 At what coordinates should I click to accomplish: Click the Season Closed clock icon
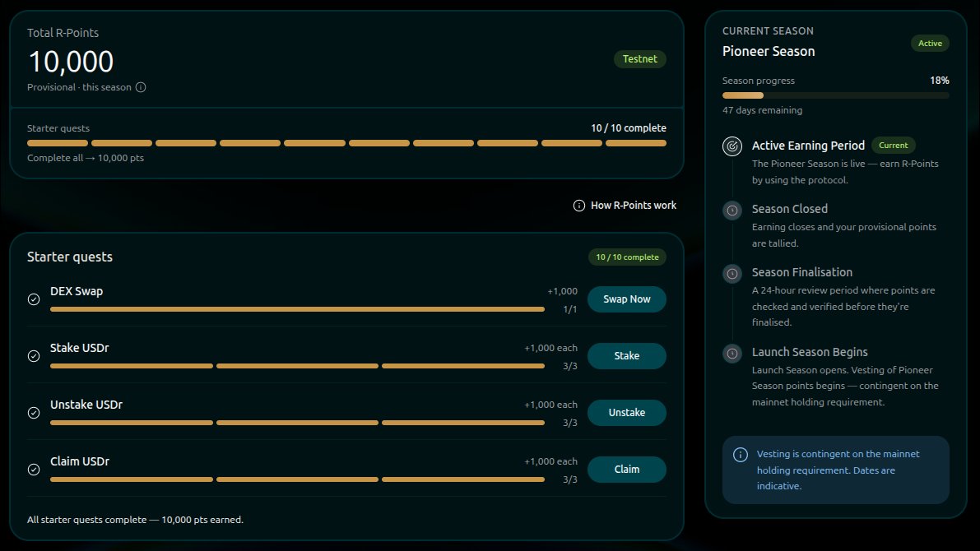732,211
